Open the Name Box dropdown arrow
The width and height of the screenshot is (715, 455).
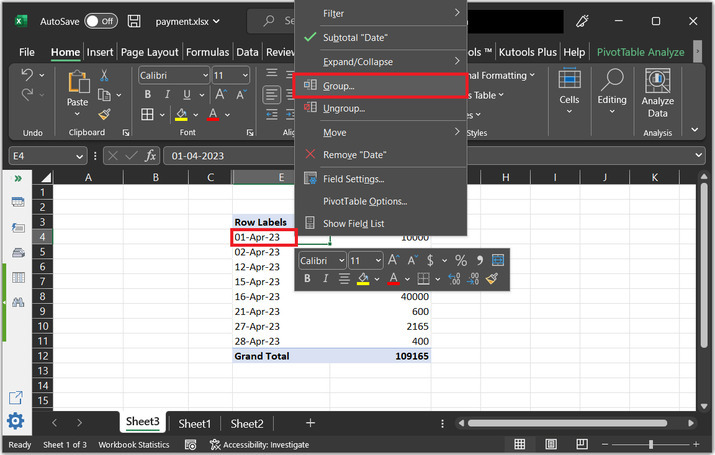coord(79,156)
